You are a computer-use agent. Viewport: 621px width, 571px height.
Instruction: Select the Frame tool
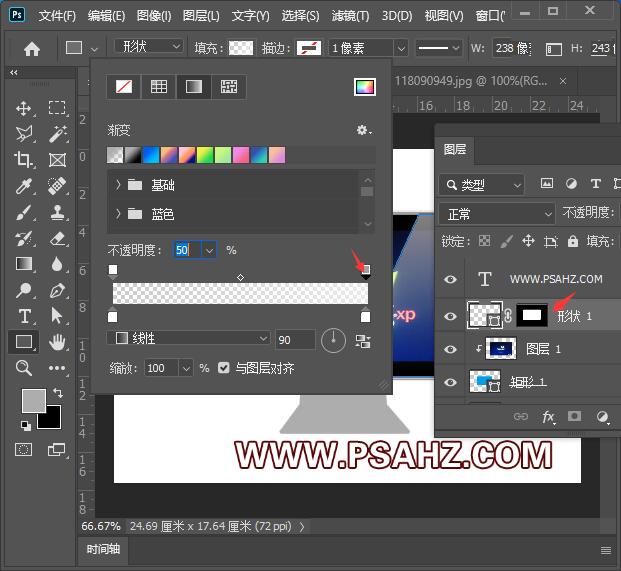pyautogui.click(x=57, y=160)
